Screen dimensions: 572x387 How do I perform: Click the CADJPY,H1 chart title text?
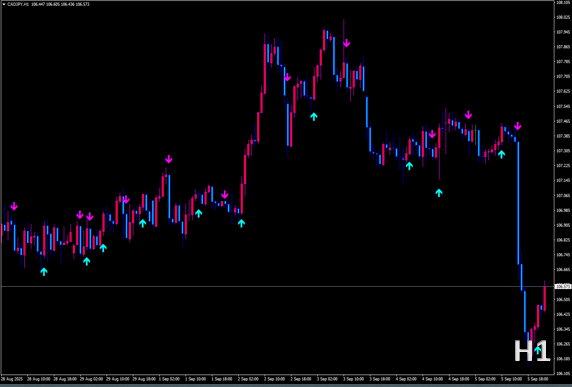[19, 4]
